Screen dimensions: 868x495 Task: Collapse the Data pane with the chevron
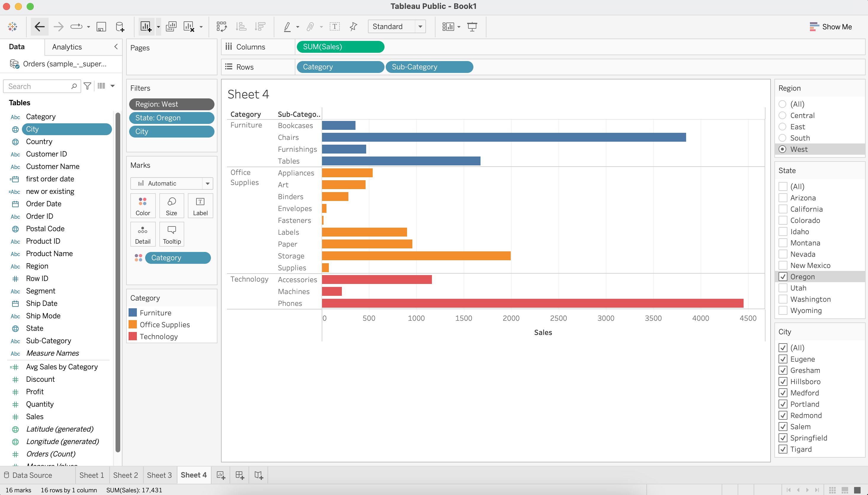[x=116, y=47]
